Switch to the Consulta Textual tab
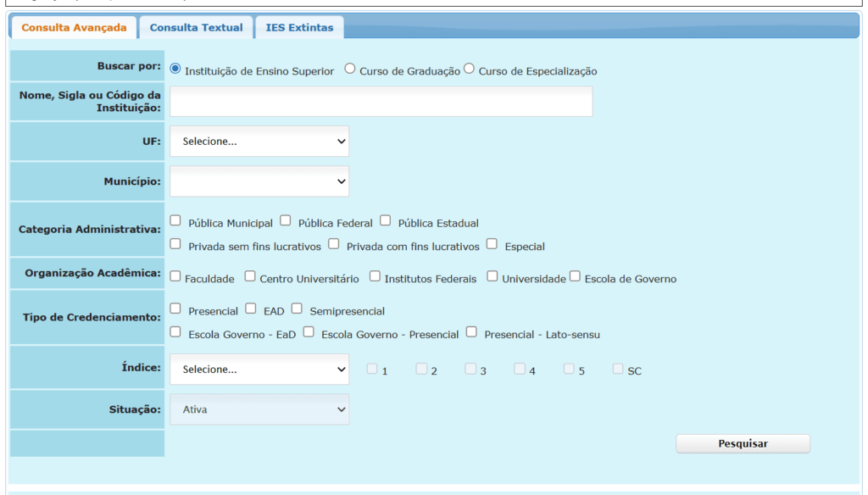Screen dimensions: 868x495 click(196, 28)
